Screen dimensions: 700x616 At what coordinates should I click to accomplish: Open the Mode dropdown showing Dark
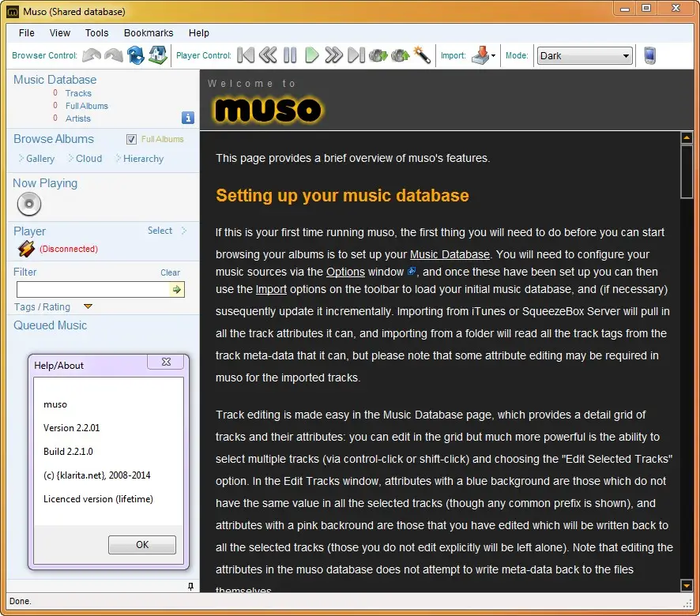tap(585, 56)
